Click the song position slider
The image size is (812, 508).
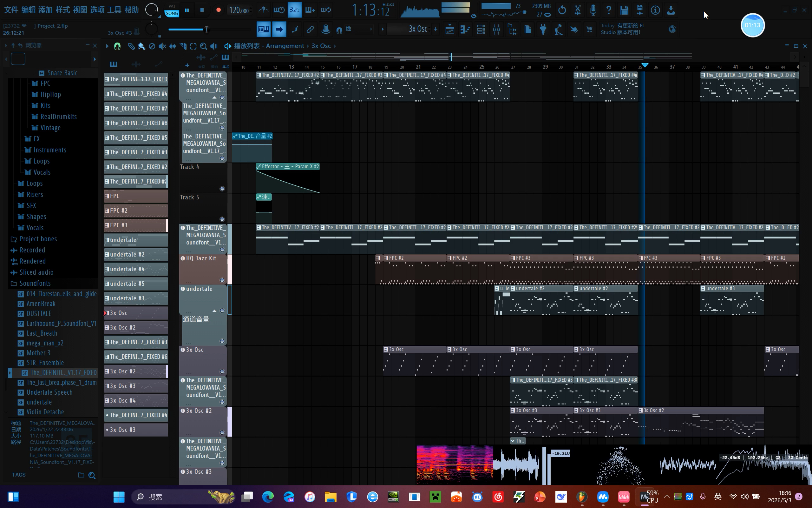coord(210,30)
